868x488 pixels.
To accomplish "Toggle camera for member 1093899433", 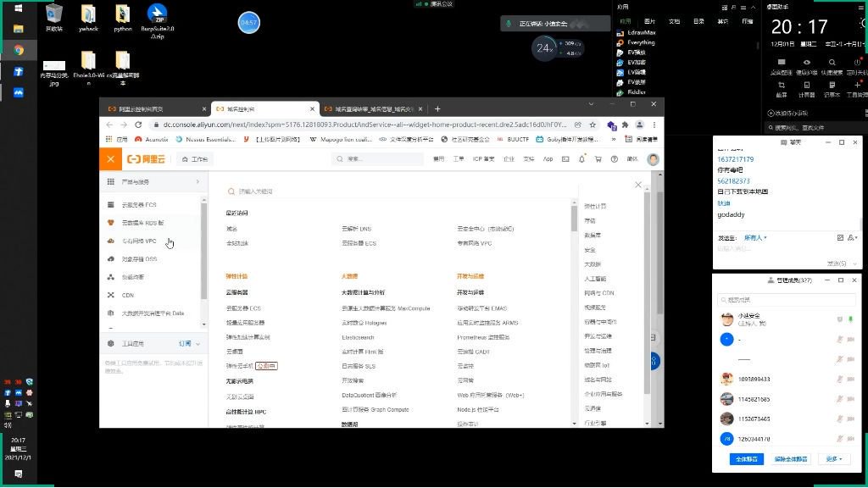I will 851,379.
